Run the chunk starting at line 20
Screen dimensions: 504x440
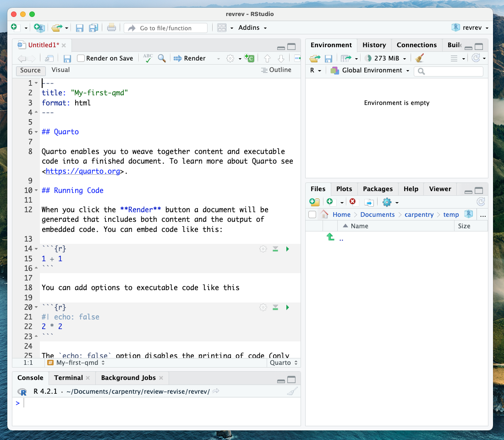[x=288, y=308]
